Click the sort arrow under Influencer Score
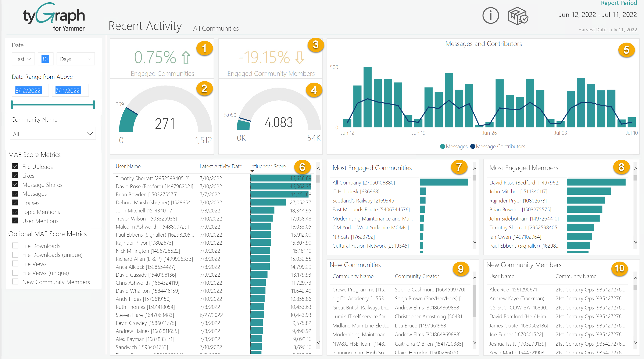 coord(252,171)
